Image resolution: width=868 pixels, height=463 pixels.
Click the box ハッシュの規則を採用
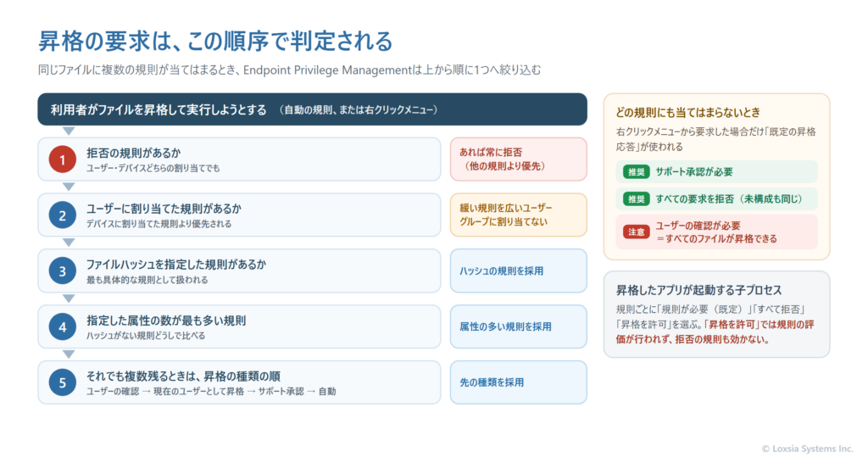tap(518, 271)
